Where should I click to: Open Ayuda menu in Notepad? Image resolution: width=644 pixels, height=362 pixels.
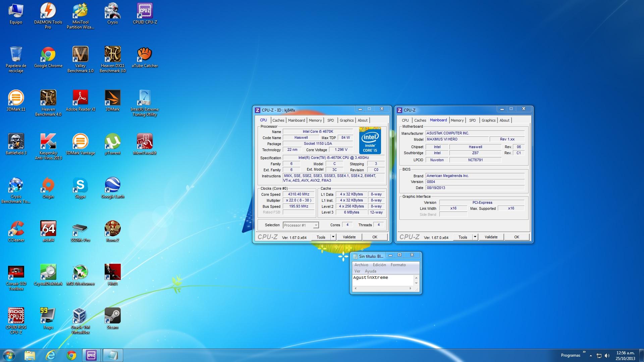(371, 271)
